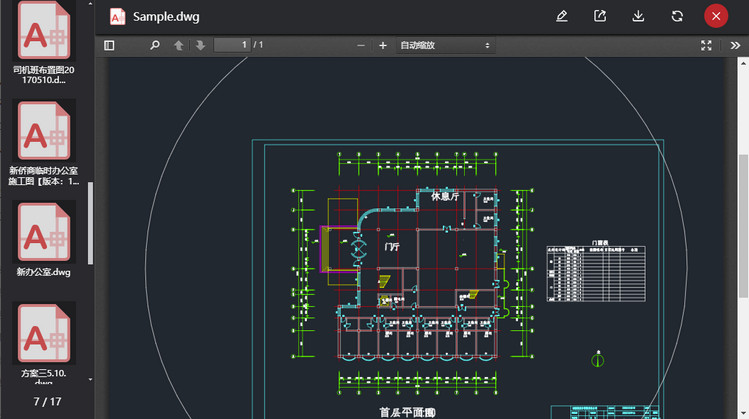This screenshot has width=749, height=419.
Task: Expand the more tools chevron menu
Action: pos(733,45)
